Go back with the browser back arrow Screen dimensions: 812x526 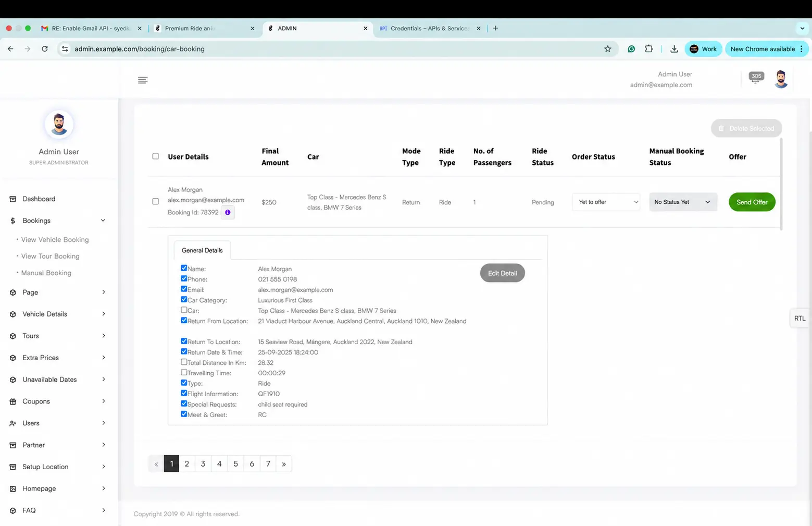pyautogui.click(x=11, y=49)
